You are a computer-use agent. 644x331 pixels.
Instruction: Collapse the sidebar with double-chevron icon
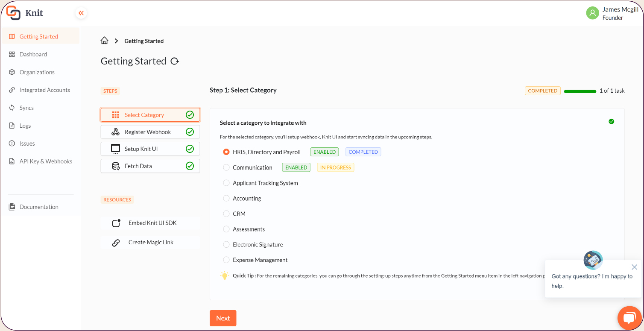(81, 13)
